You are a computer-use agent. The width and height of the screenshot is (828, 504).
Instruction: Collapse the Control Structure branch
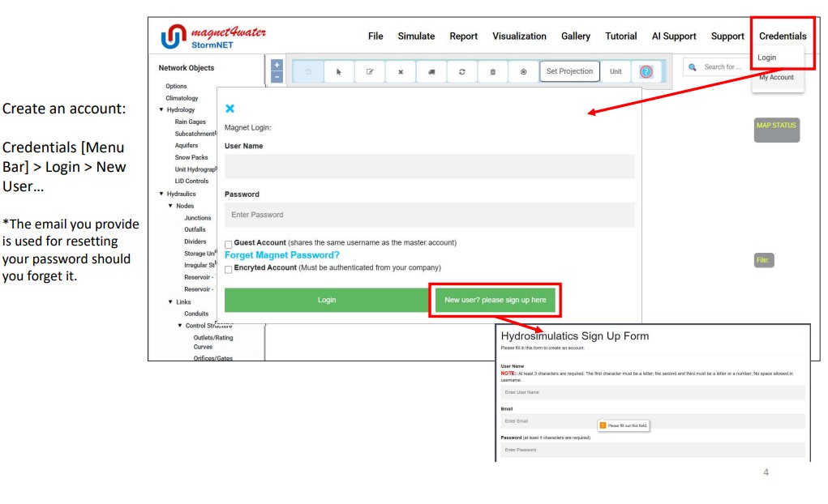click(180, 326)
